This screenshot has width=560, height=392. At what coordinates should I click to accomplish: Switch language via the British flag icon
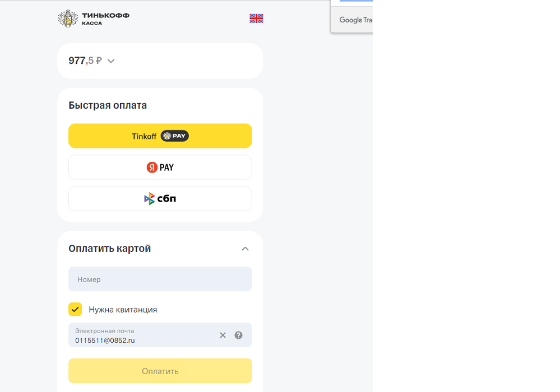coord(256,18)
